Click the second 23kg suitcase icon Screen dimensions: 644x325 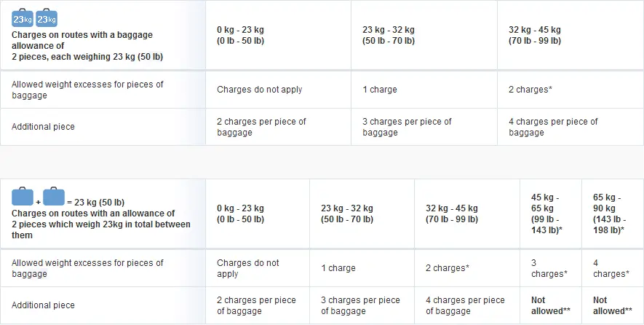[47, 17]
